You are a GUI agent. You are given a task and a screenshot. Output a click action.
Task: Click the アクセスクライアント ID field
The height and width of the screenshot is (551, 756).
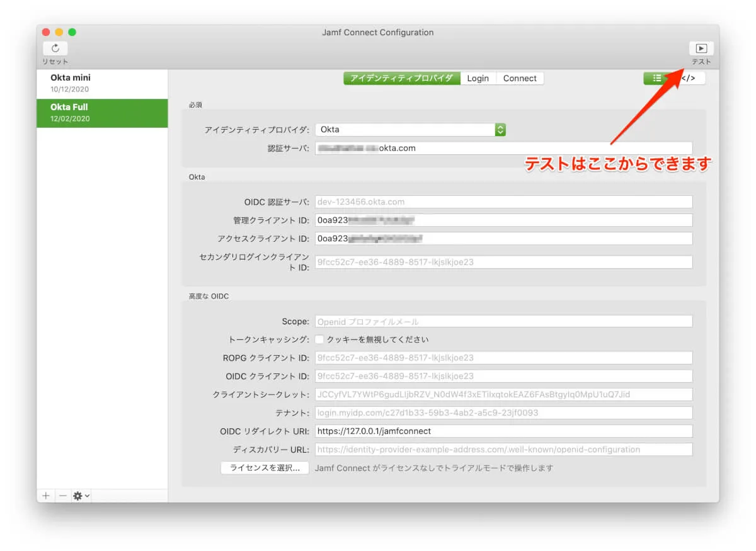point(503,239)
